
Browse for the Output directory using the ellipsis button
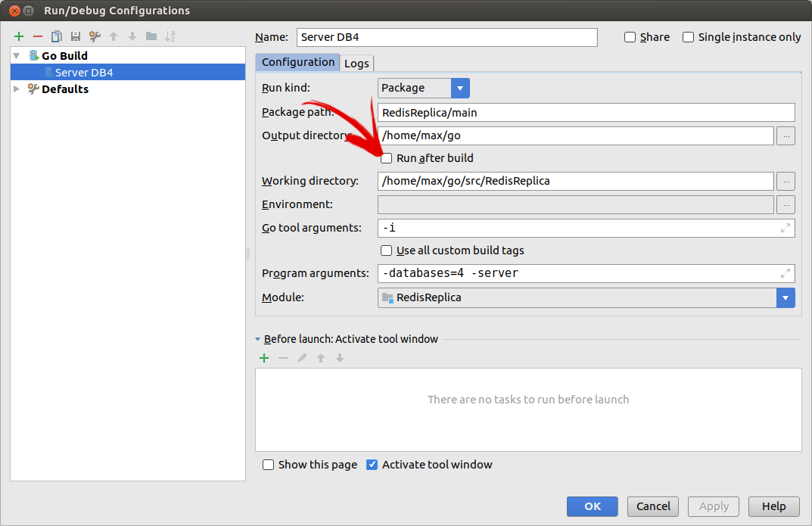pos(786,136)
